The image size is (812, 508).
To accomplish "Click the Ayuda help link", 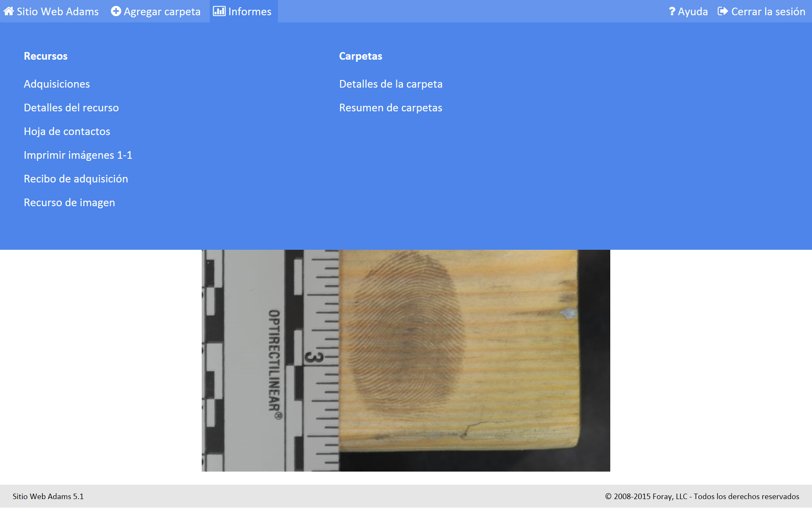I will [x=692, y=11].
